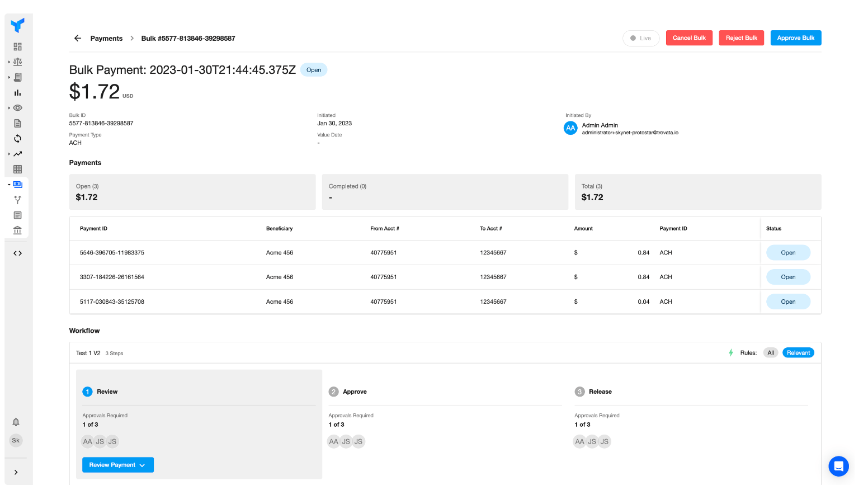Click the workflow branching icon in sidebar
Image resolution: width=868 pixels, height=490 pixels.
tap(17, 199)
